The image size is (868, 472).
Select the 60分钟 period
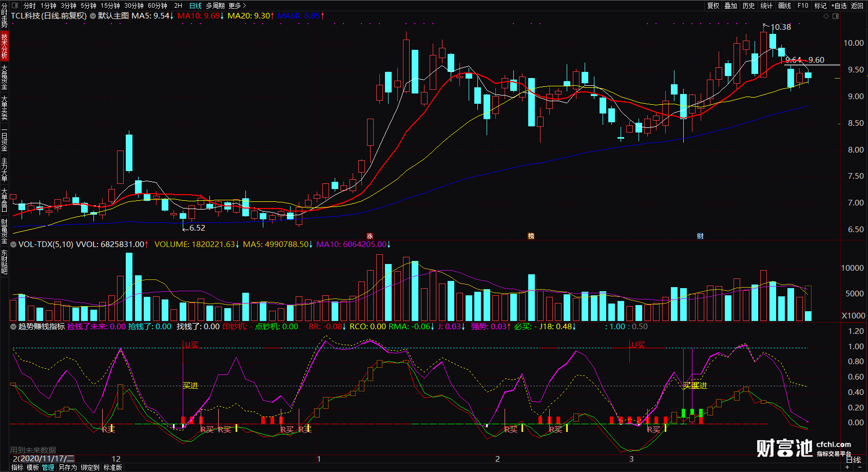(x=158, y=6)
